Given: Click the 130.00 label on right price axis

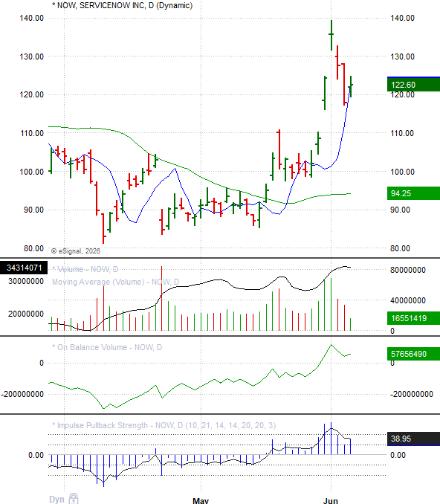Looking at the screenshot, I should (402, 56).
